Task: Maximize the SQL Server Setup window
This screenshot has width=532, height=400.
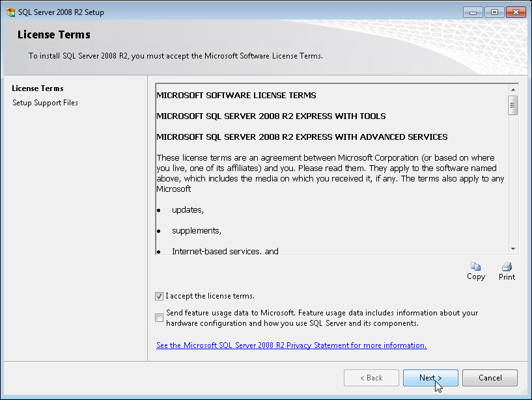Action: point(494,12)
